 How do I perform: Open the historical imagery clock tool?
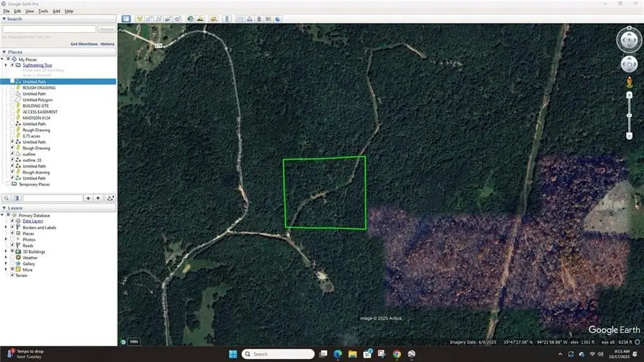[190, 19]
